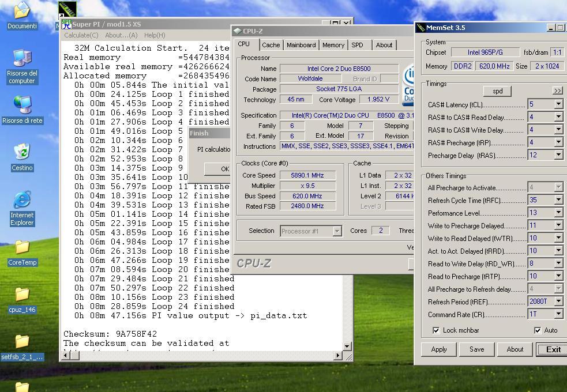The height and width of the screenshot is (392, 567).
Task: Click the Loop 24 finished line
Action: coord(155,306)
